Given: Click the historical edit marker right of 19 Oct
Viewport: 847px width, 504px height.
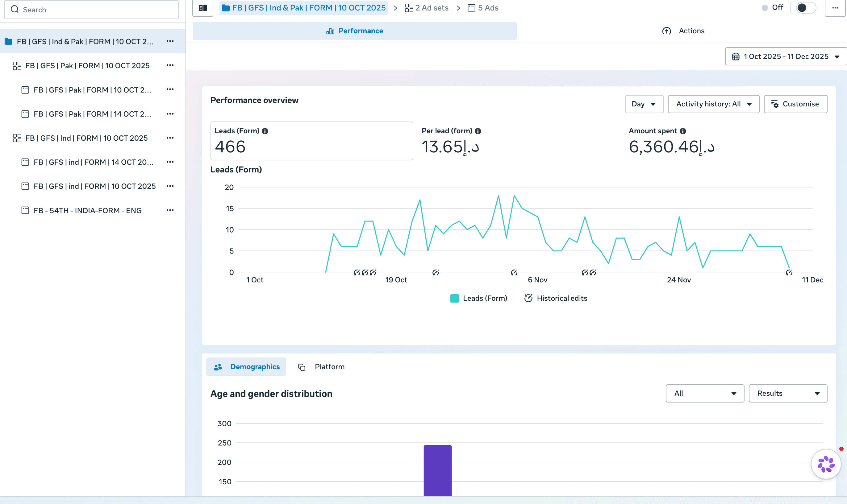Looking at the screenshot, I should coord(436,272).
